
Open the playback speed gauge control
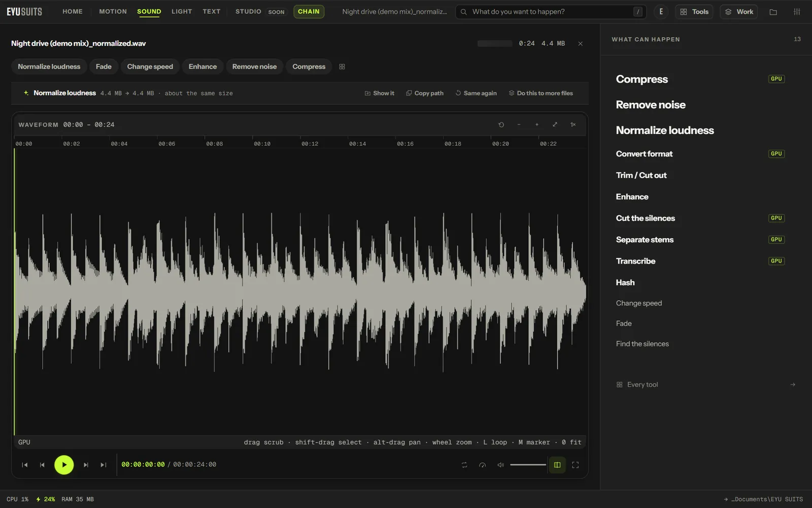tap(482, 465)
